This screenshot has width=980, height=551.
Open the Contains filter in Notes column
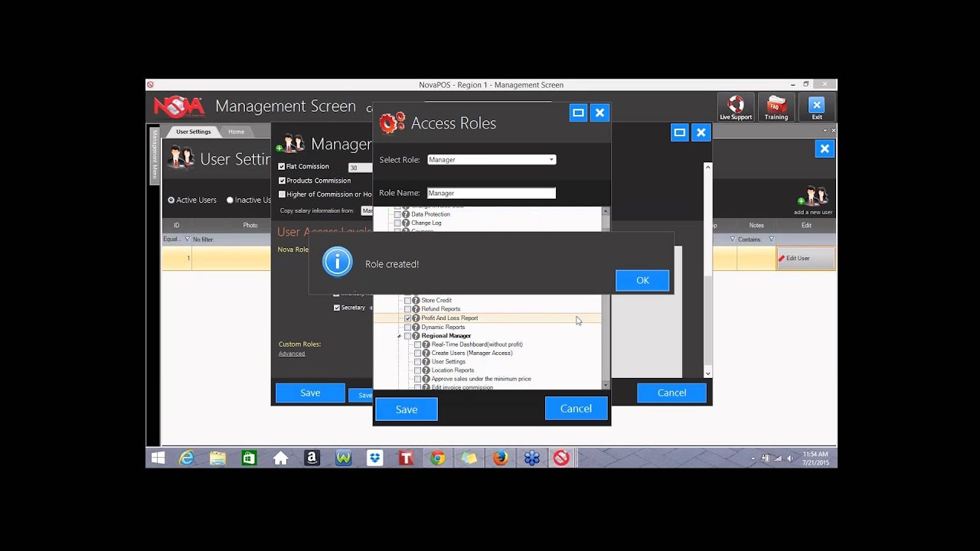770,240
